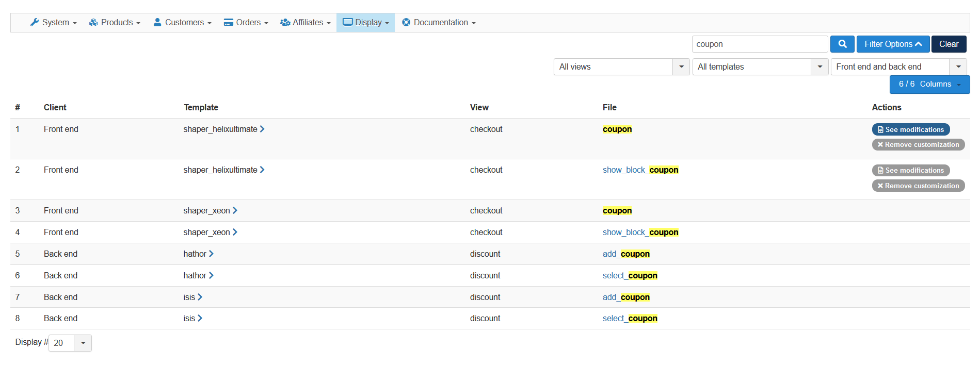Open the All templates dropdown
This screenshot has height=366, width=980.
(760, 67)
